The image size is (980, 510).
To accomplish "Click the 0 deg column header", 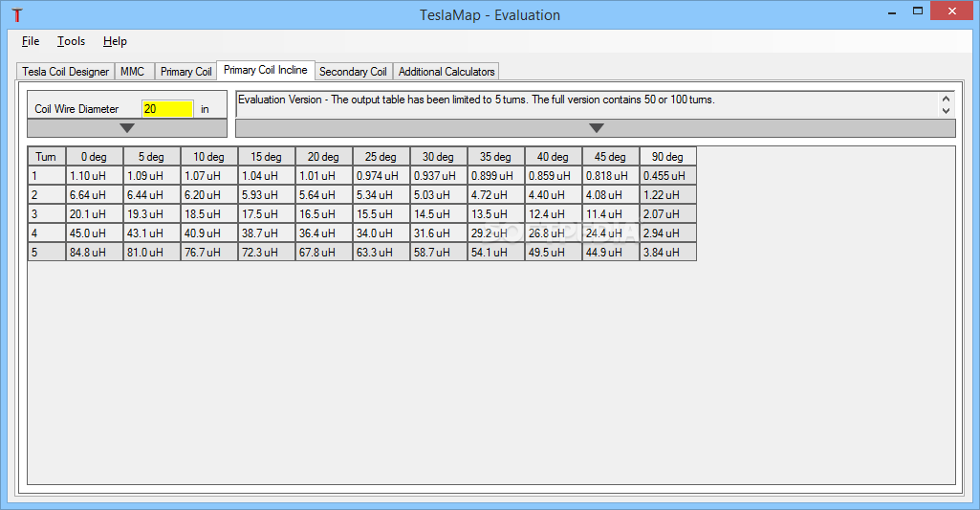I will click(x=95, y=156).
